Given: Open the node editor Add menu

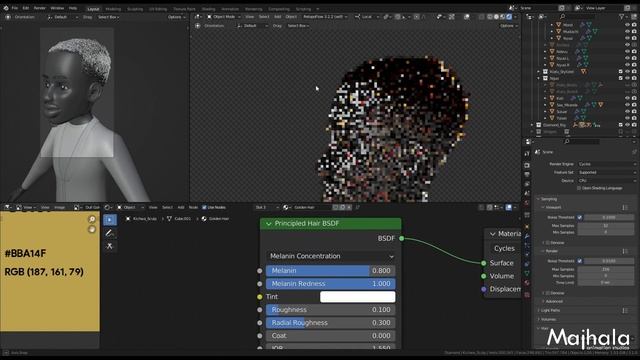Looking at the screenshot, I should point(181,207).
